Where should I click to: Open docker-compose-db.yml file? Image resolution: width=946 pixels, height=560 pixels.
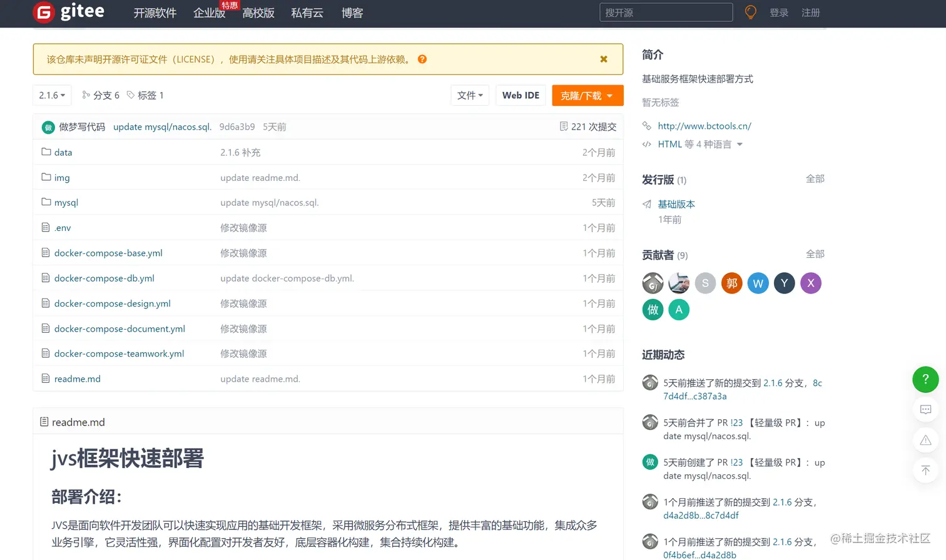coord(104,278)
